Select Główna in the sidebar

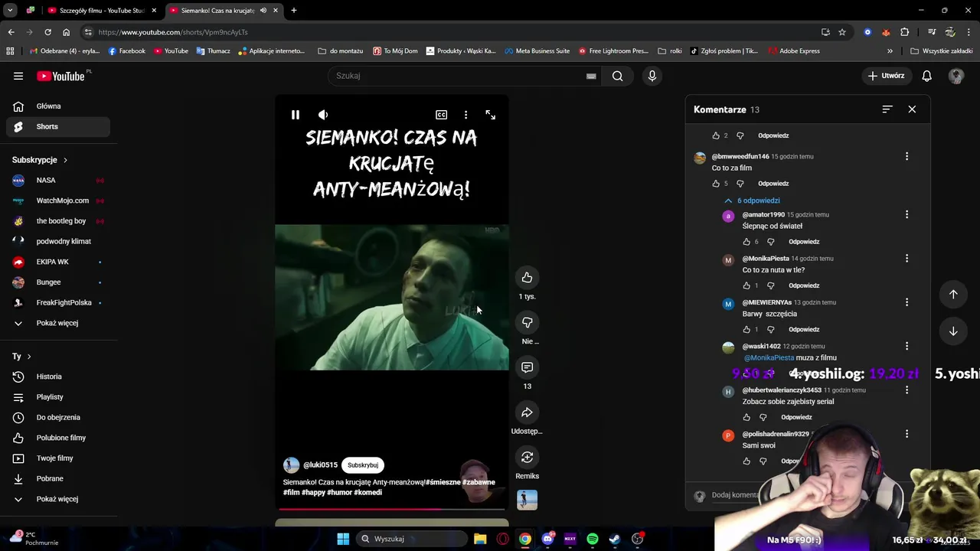pyautogui.click(x=58, y=106)
